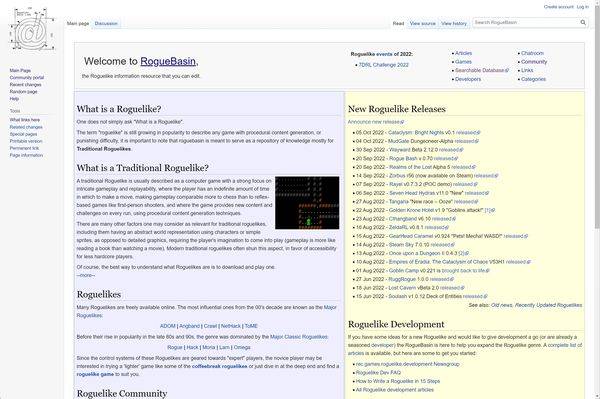Open the View source tab

(422, 24)
